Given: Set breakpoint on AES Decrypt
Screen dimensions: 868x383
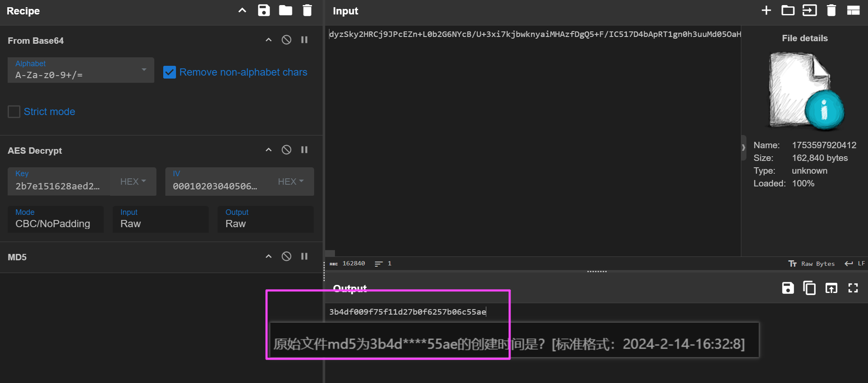Looking at the screenshot, I should pos(304,150).
